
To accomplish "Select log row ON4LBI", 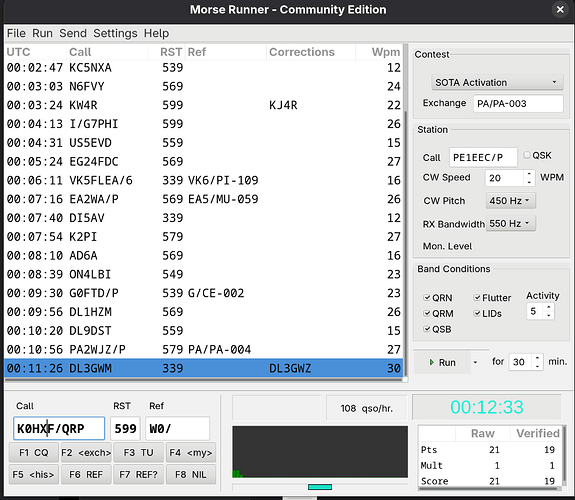I will [x=204, y=274].
